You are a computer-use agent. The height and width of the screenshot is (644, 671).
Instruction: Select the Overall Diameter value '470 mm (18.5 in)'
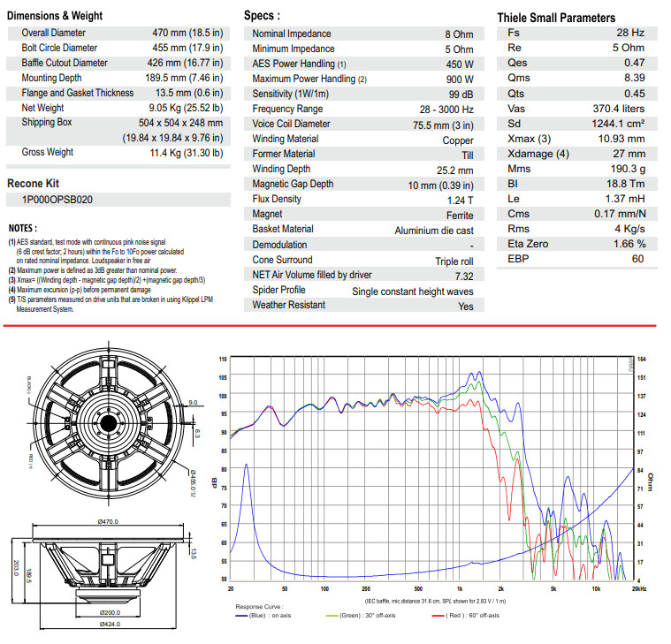[x=187, y=33]
